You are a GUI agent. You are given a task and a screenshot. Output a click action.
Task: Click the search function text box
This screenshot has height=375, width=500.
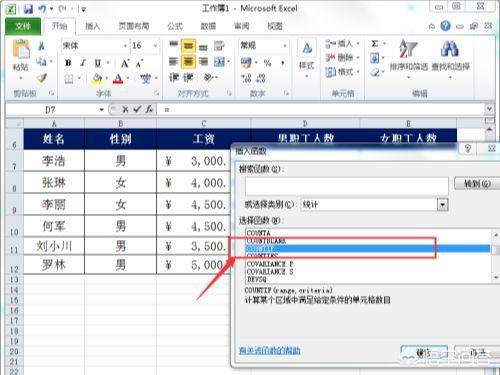347,186
